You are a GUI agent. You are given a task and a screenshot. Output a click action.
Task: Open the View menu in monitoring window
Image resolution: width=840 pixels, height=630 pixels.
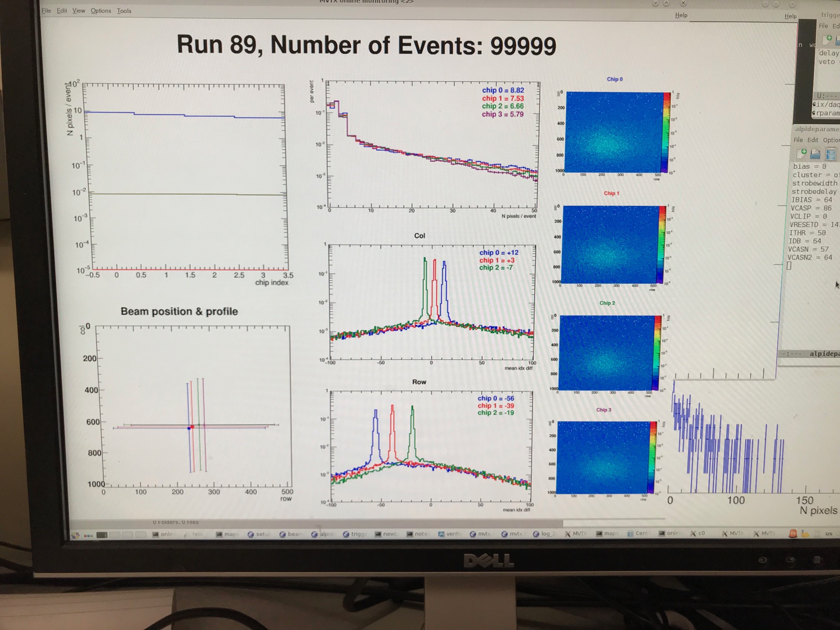pos(78,10)
